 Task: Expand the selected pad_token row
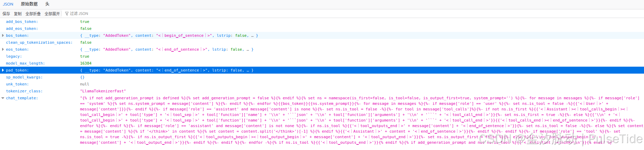click(x=3, y=70)
